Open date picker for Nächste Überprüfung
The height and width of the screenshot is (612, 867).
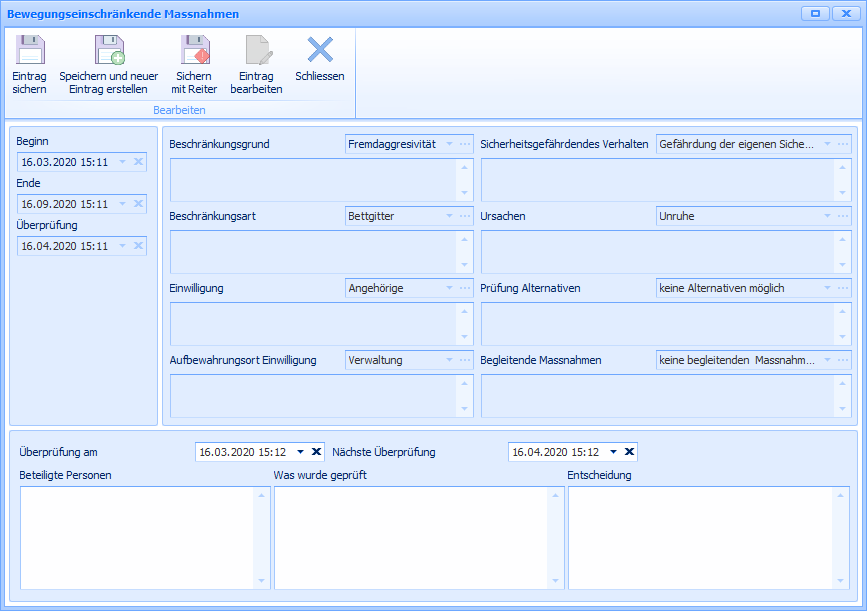tap(614, 452)
